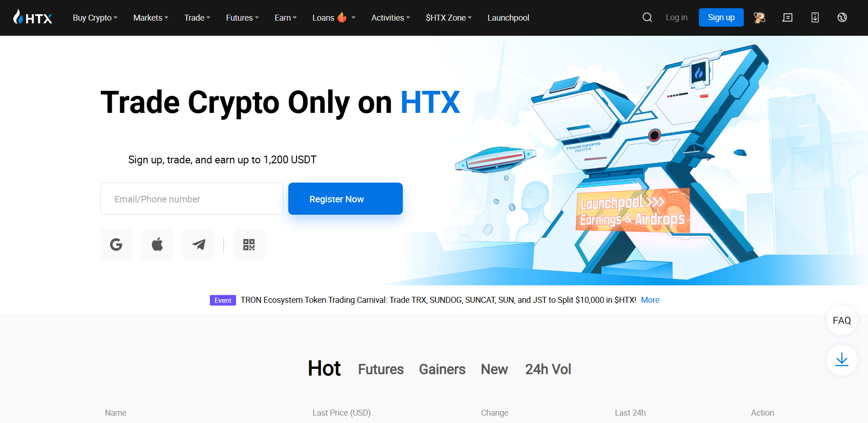Viewport: 868px width, 423px height.
Task: Switch to the Gainers tab
Action: tap(442, 369)
